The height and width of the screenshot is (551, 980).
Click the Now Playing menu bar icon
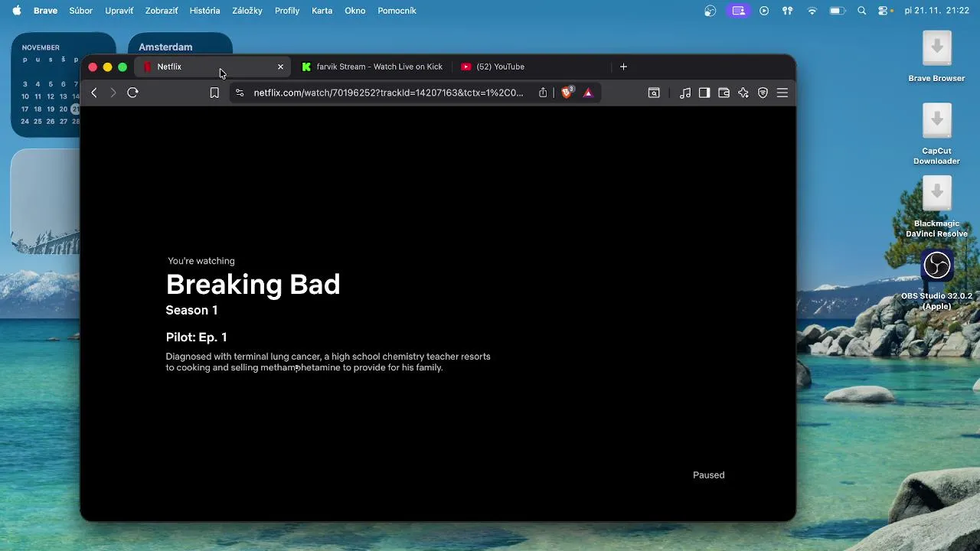click(x=764, y=11)
